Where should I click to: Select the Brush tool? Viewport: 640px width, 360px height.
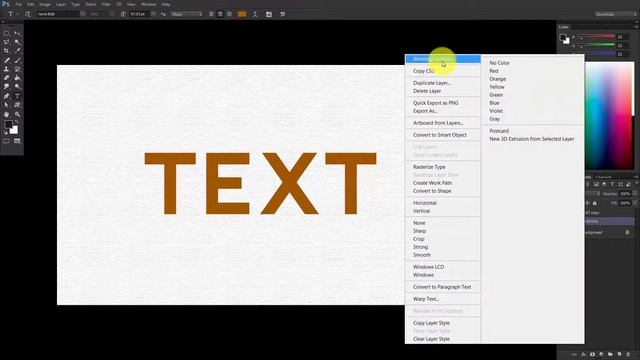(17, 60)
